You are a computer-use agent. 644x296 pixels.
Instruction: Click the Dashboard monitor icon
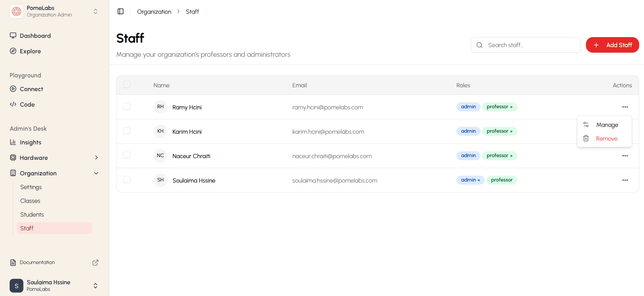pos(13,35)
